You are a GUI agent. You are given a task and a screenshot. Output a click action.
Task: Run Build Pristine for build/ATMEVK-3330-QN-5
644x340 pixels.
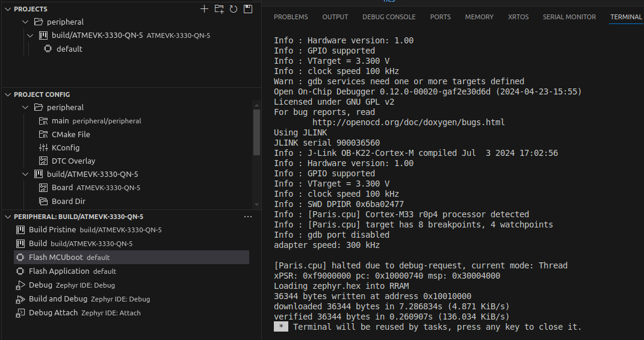[x=131, y=229]
